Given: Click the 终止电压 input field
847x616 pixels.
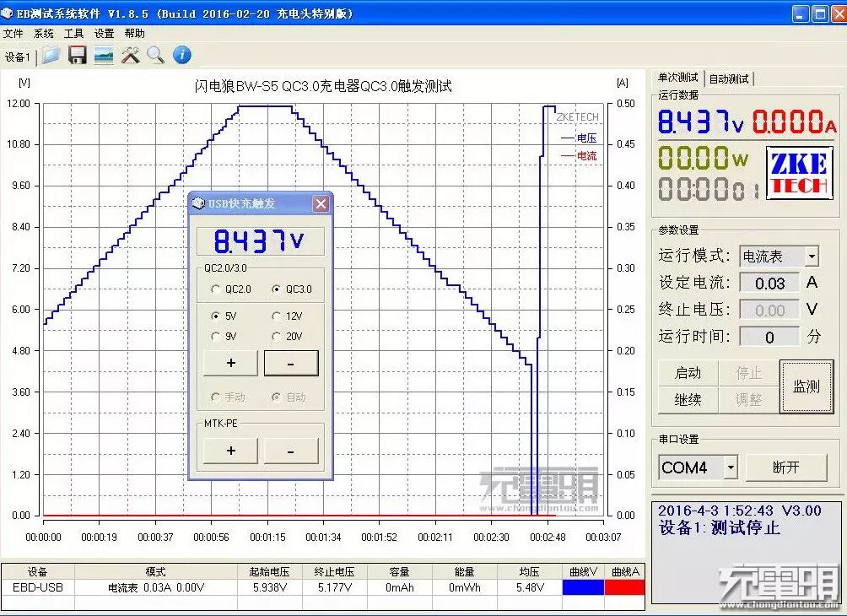Looking at the screenshot, I should [x=769, y=311].
